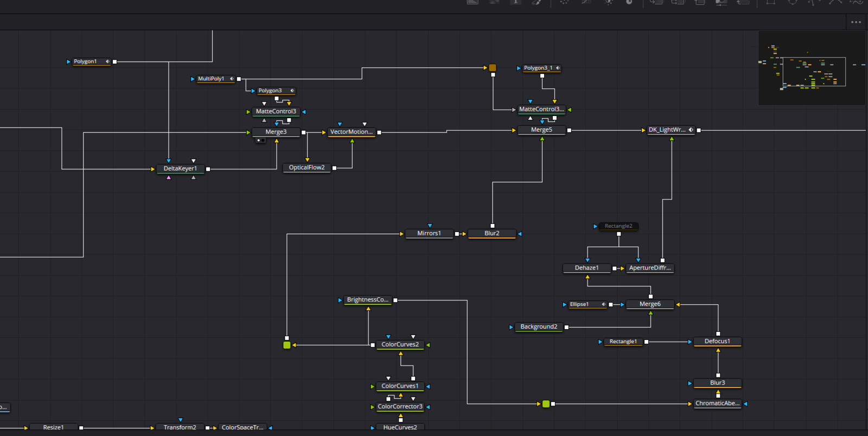Select the MultiPoly1 node
Viewport: 868px width, 436px height.
215,79
